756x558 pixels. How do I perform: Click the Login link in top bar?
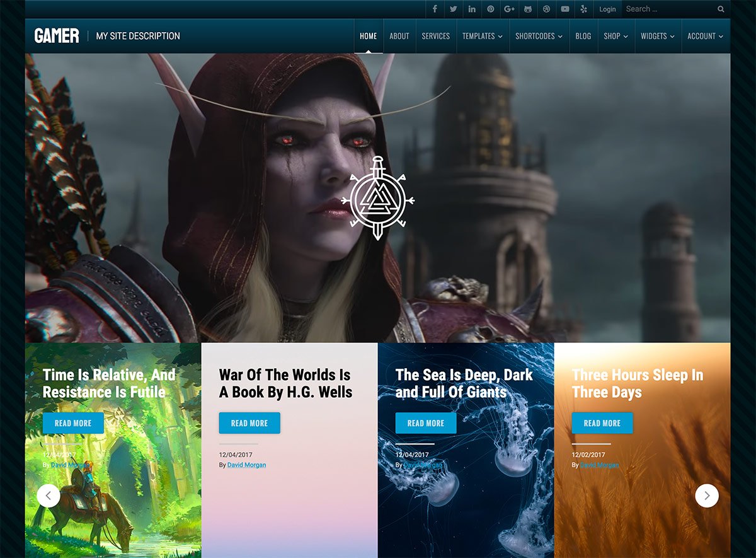(607, 9)
